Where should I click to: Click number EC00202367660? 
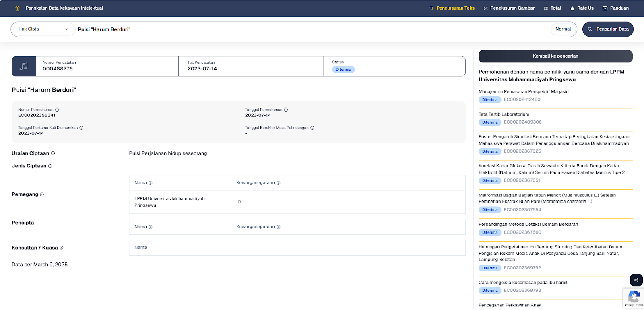(522, 232)
